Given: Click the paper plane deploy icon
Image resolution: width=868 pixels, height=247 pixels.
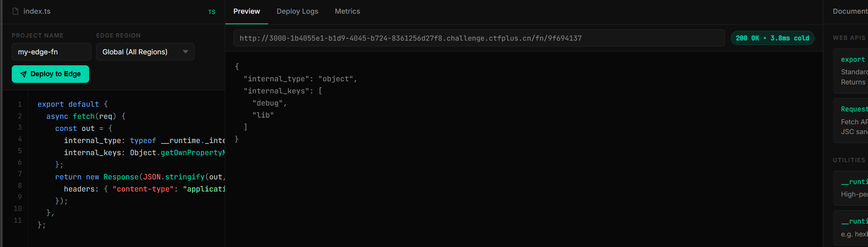Looking at the screenshot, I should [23, 74].
